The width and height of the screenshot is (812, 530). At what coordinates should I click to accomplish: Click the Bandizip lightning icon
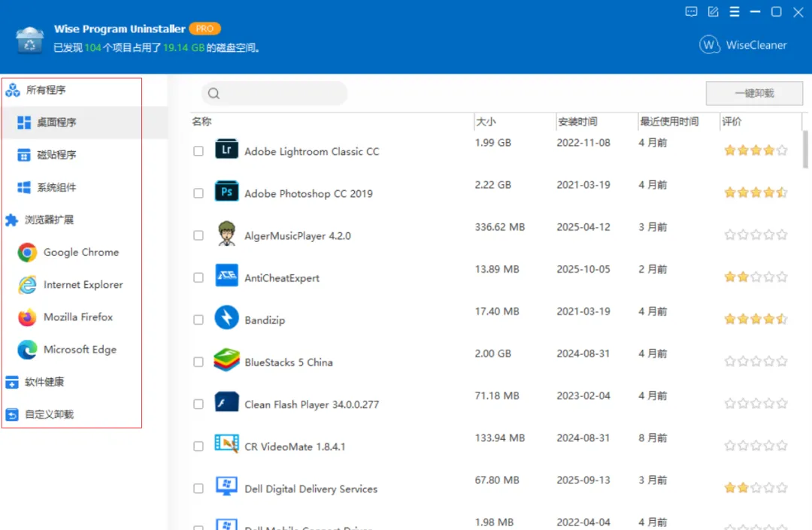[226, 318]
